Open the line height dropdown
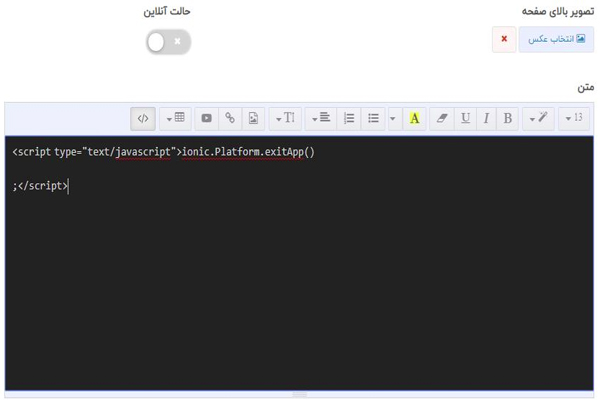The height and width of the screenshot is (400, 600). click(x=285, y=119)
